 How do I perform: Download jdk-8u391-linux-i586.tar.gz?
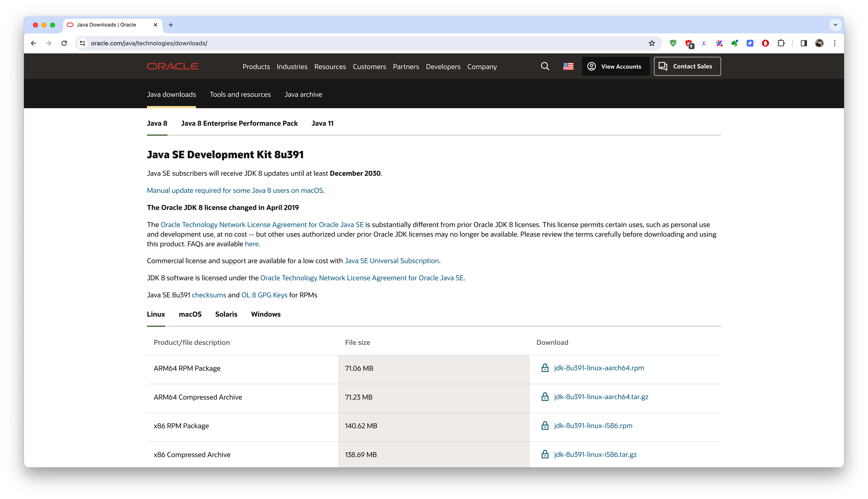coord(595,454)
